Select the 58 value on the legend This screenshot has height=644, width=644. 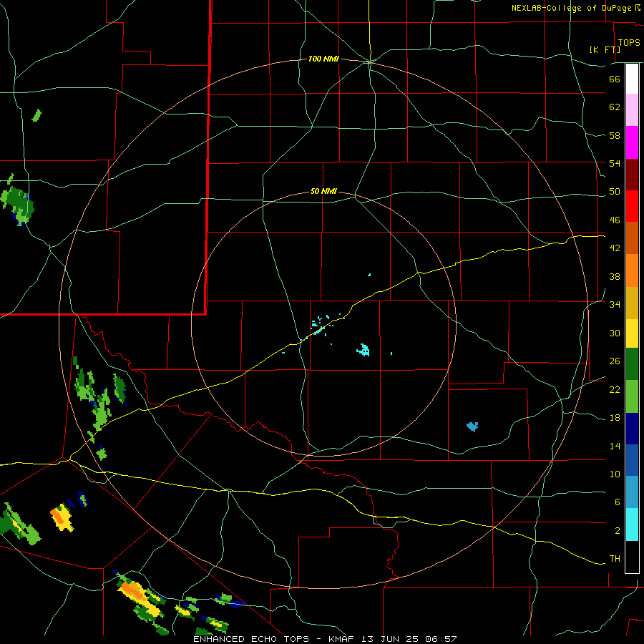pyautogui.click(x=615, y=135)
